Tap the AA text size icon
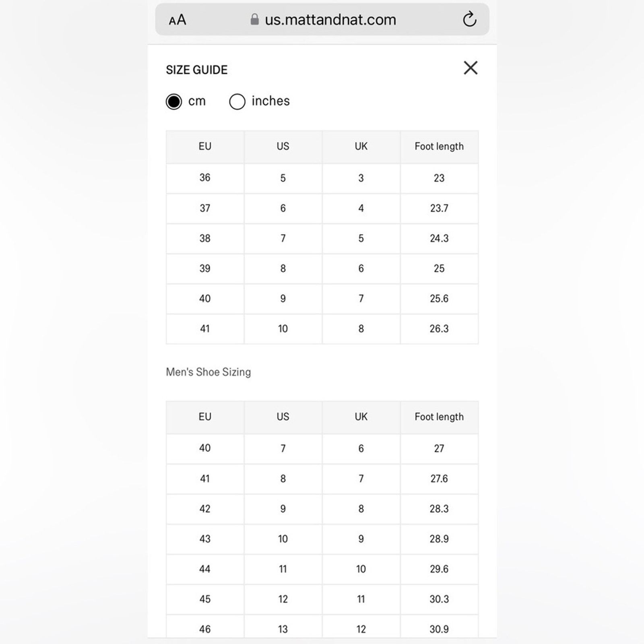Image resolution: width=644 pixels, height=644 pixels. point(178,20)
